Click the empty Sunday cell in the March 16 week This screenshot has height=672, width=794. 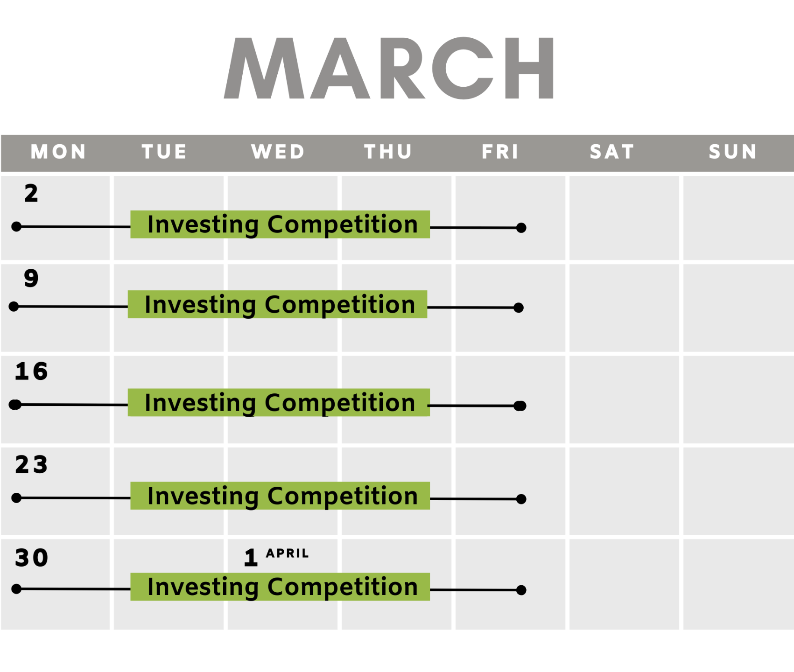pos(738,399)
